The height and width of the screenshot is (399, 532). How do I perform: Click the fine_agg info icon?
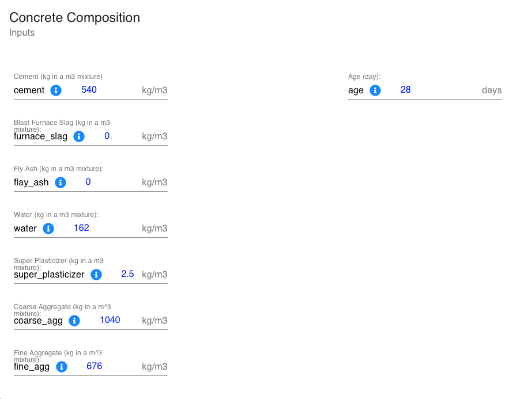click(62, 367)
